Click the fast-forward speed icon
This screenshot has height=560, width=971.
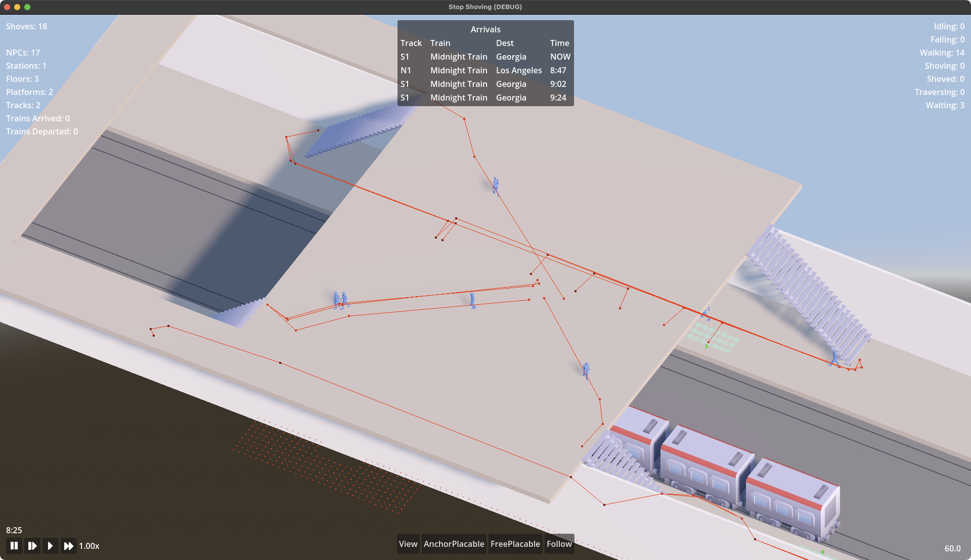point(68,546)
